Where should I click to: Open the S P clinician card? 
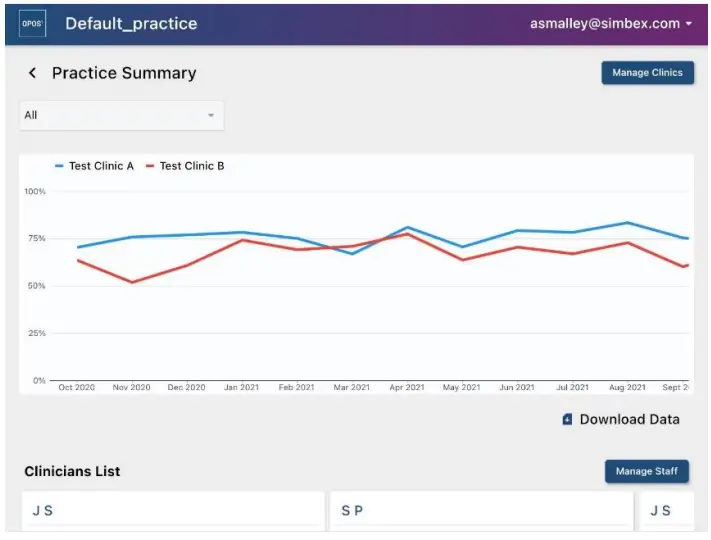point(481,511)
